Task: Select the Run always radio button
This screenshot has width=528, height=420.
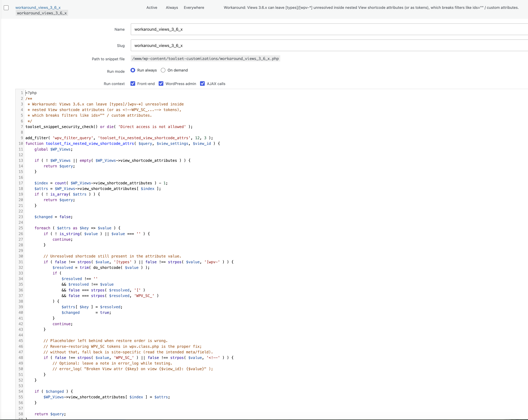Action: (133, 70)
